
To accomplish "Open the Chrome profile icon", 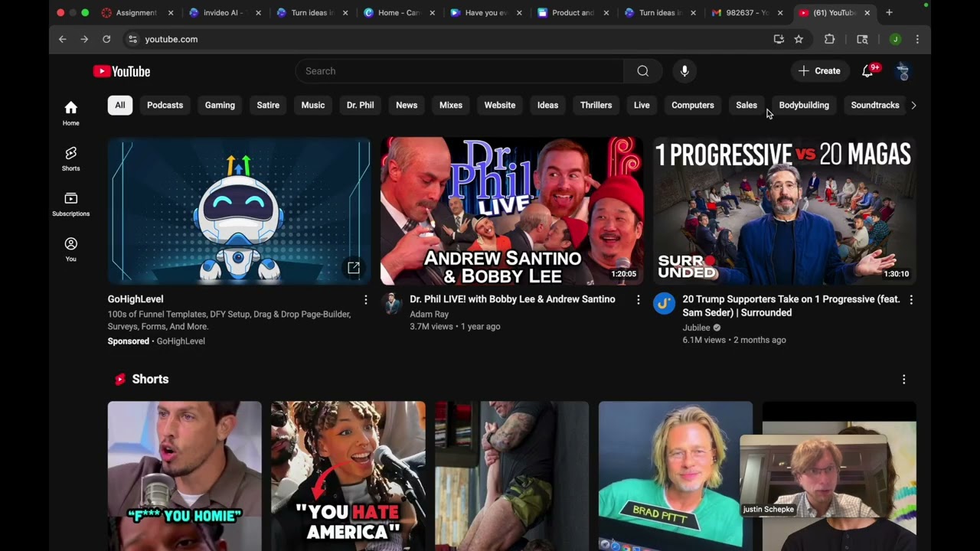I will coord(895,39).
